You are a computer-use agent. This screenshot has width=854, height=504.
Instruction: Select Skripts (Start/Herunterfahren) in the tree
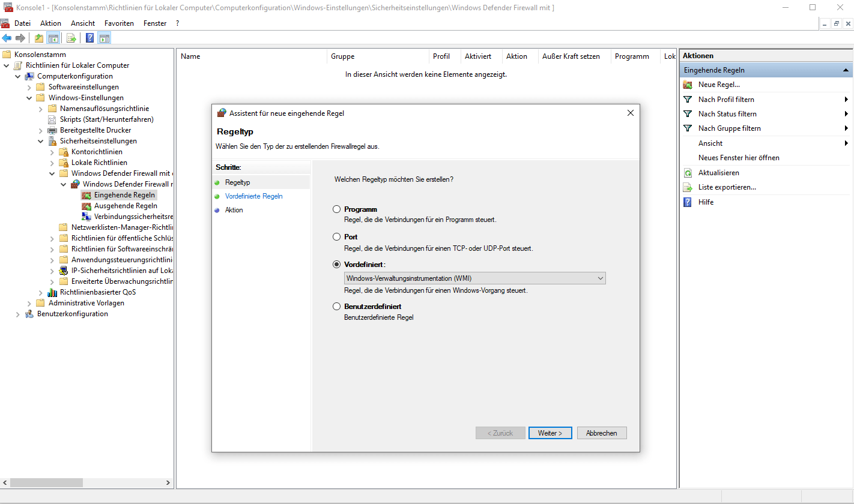(106, 119)
